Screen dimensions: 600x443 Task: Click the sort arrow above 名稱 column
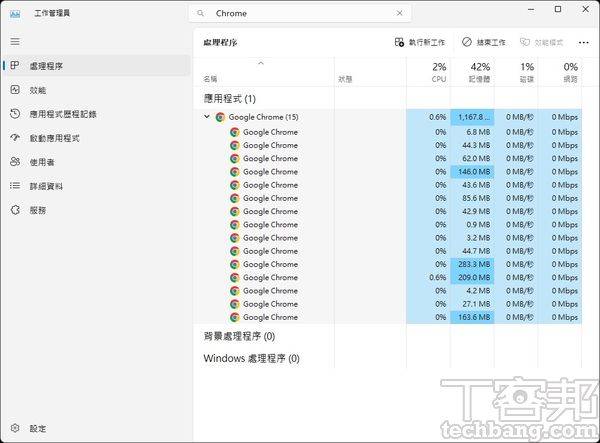[261, 63]
